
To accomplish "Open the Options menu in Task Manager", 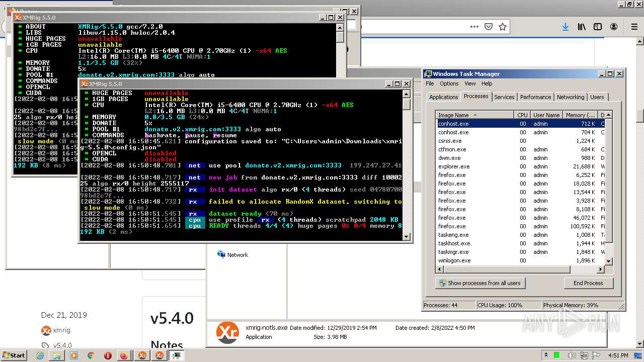I will [x=449, y=83].
